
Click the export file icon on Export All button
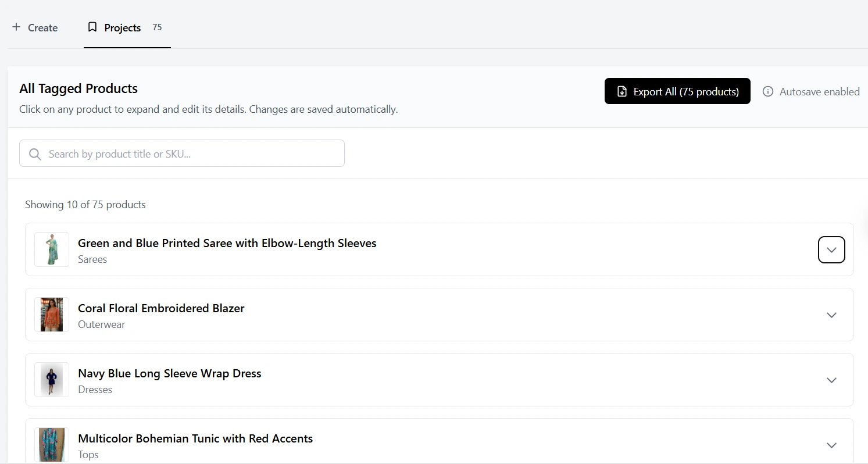pos(622,91)
